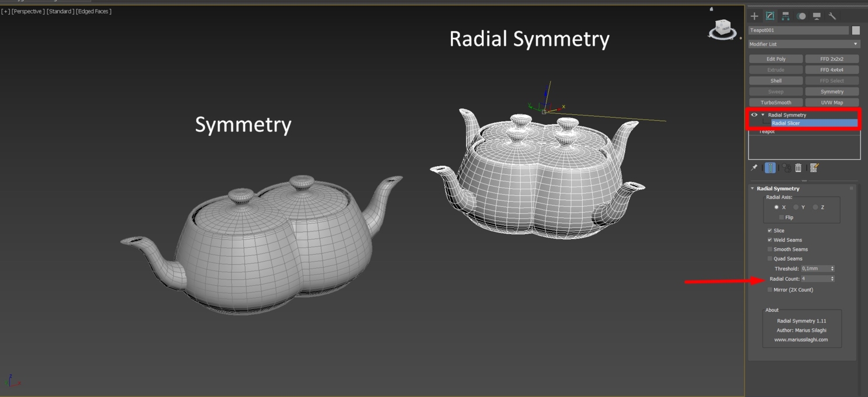Open the Utilities wrench panel tab
Screen dimensions: 868x397
pos(832,16)
